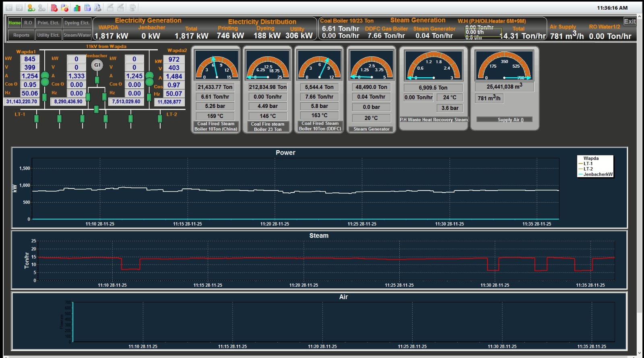Open the Dyeing Elct. page

(x=77, y=23)
